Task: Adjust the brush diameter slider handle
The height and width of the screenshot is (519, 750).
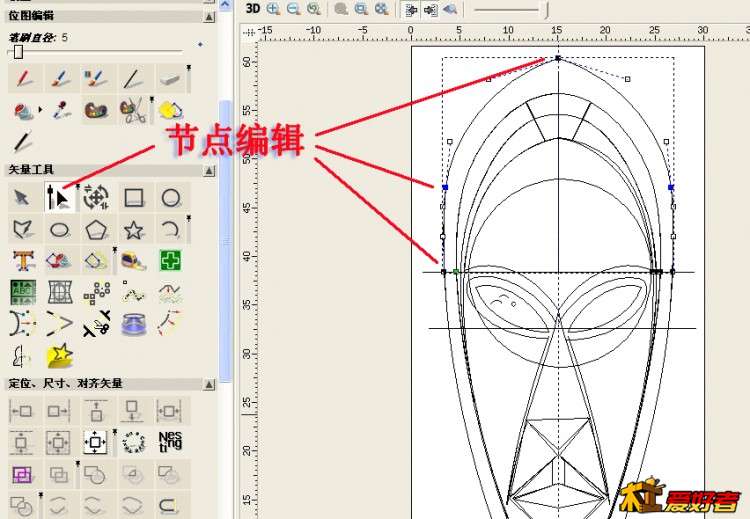Action: [x=18, y=51]
